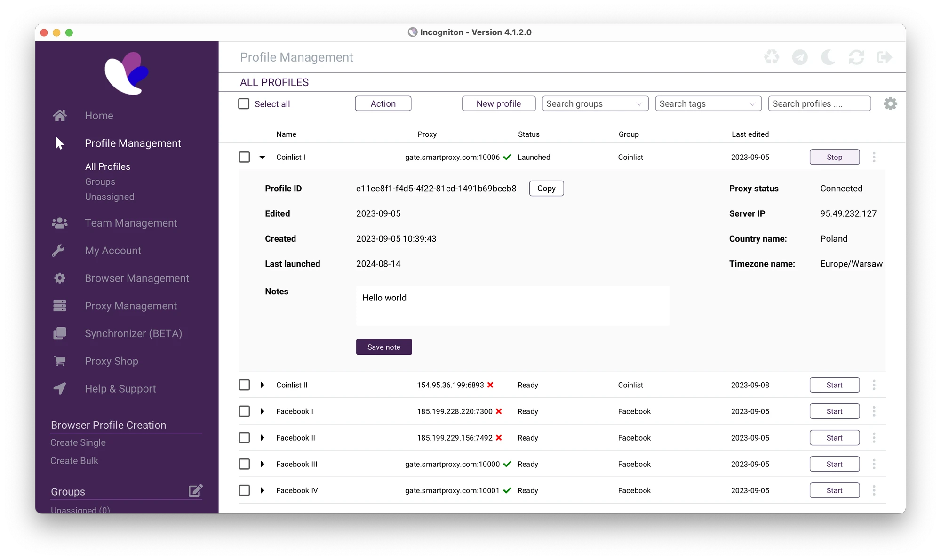The height and width of the screenshot is (560, 941).
Task: Start the Facebook III profile
Action: tap(835, 464)
